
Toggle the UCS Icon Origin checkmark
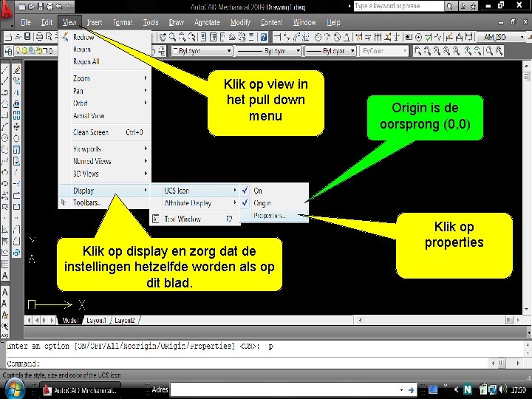point(245,203)
